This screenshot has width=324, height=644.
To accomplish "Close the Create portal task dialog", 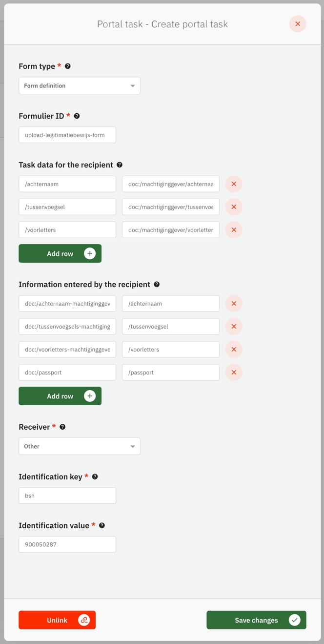I will pos(298,24).
